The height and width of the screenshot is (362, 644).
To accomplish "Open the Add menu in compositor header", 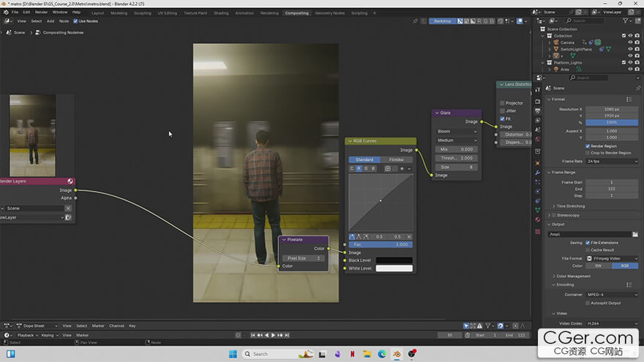I will (50, 21).
